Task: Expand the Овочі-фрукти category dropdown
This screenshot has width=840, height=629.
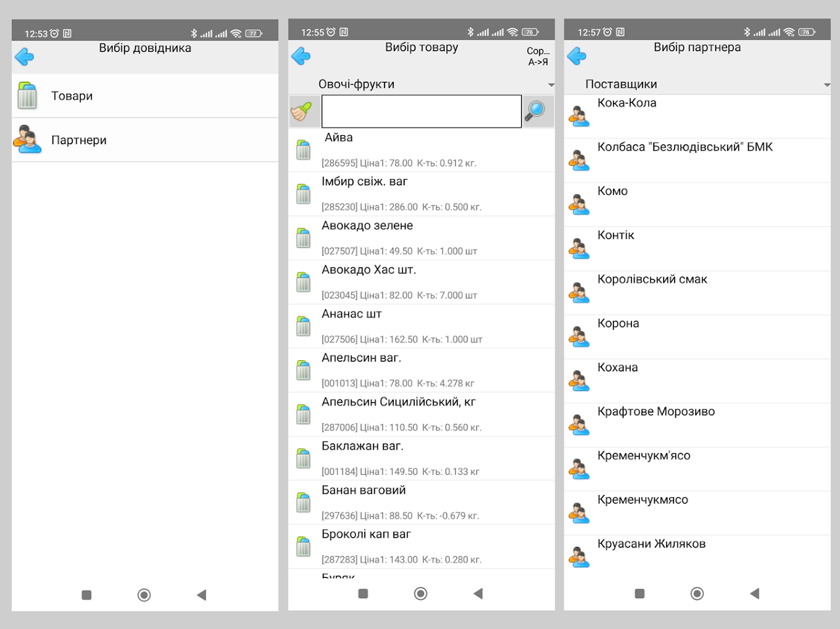Action: click(x=421, y=84)
